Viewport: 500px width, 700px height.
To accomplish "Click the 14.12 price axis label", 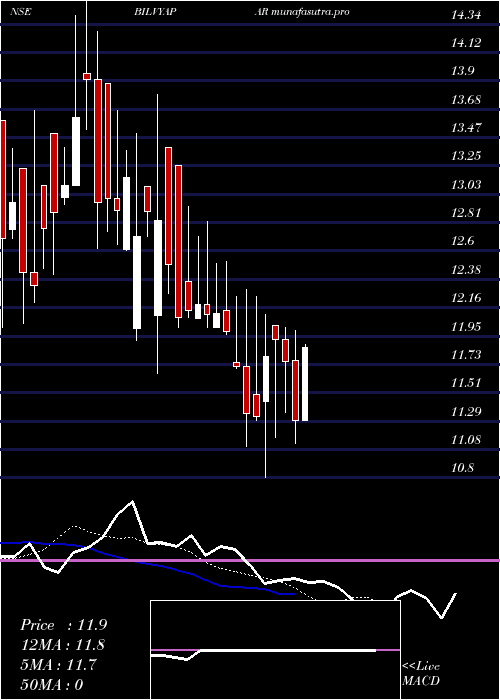I will tap(466, 43).
